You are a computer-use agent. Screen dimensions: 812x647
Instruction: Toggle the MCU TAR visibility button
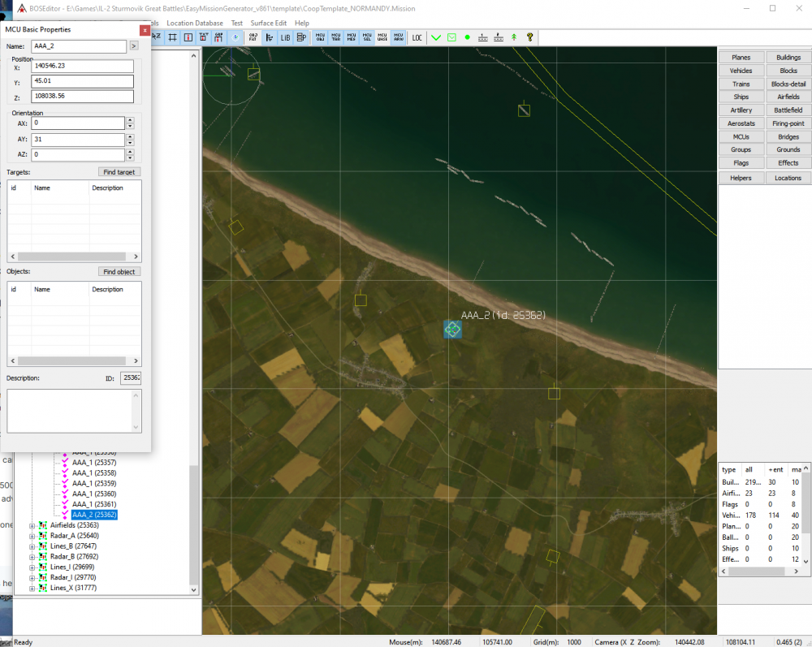click(336, 37)
